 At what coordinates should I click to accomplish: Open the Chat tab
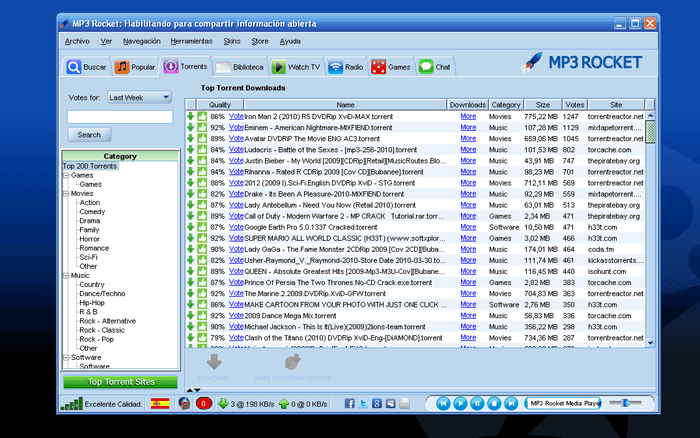pos(434,67)
